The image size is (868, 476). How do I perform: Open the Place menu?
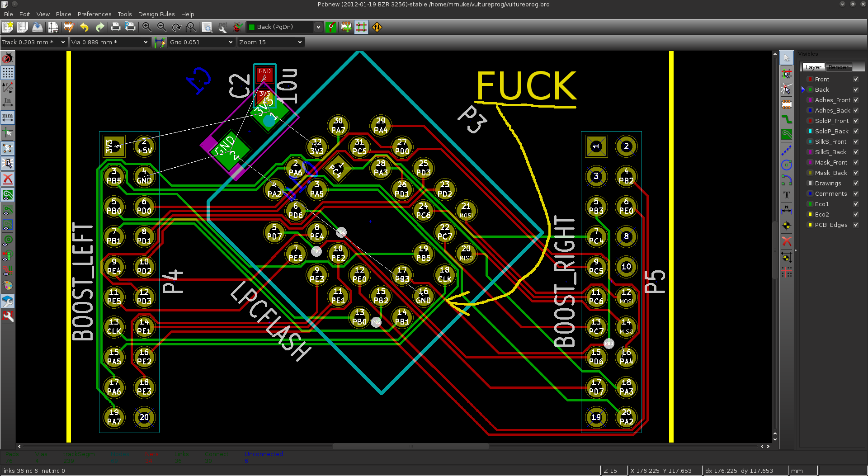[63, 14]
